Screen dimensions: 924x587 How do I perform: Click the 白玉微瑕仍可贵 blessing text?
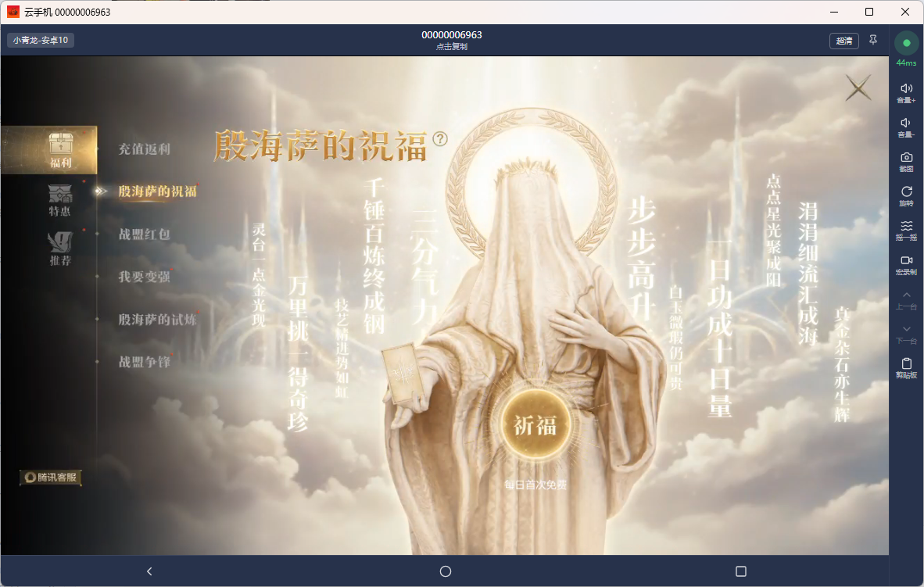tap(675, 338)
